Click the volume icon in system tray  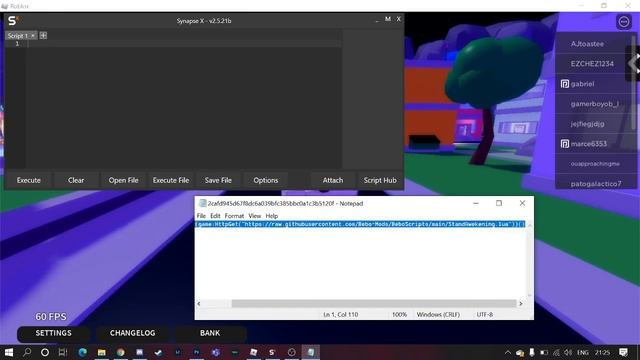coord(568,352)
